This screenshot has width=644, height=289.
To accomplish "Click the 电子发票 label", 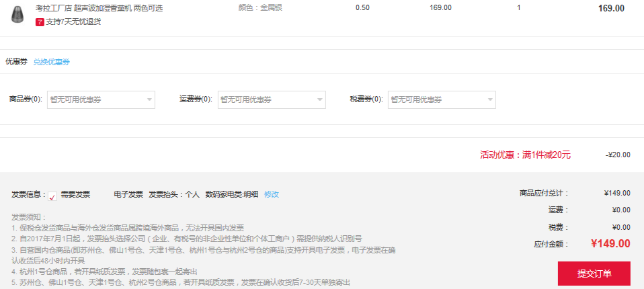I will (128, 195).
